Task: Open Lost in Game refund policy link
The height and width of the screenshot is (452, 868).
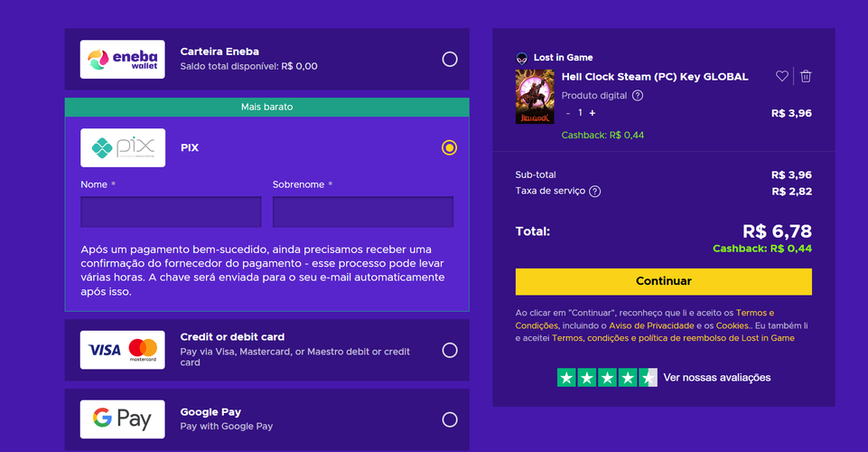Action: 673,338
